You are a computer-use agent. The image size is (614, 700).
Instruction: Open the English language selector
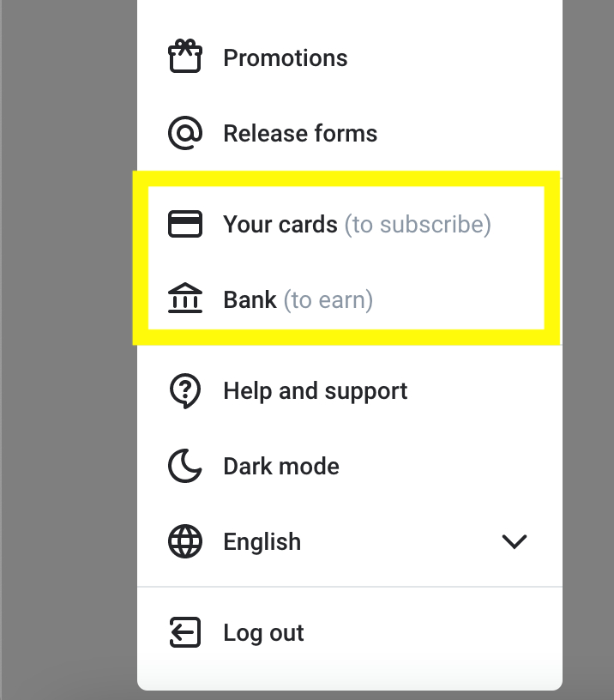tap(349, 541)
